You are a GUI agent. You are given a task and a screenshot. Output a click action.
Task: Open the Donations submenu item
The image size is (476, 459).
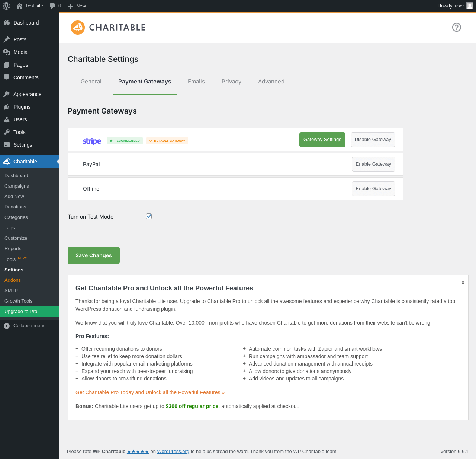pos(30,207)
